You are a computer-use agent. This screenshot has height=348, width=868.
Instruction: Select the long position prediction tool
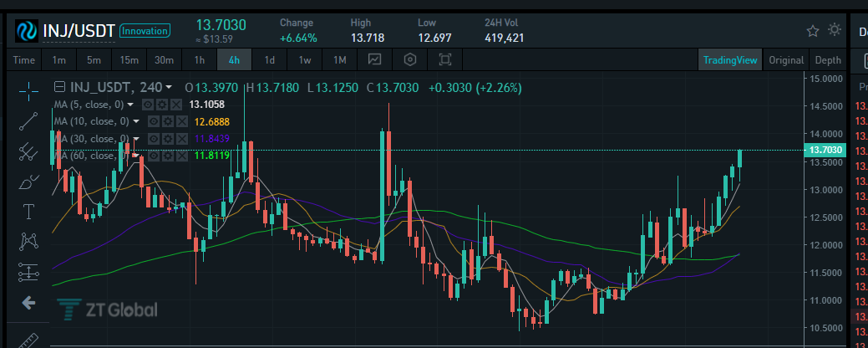pos(28,272)
